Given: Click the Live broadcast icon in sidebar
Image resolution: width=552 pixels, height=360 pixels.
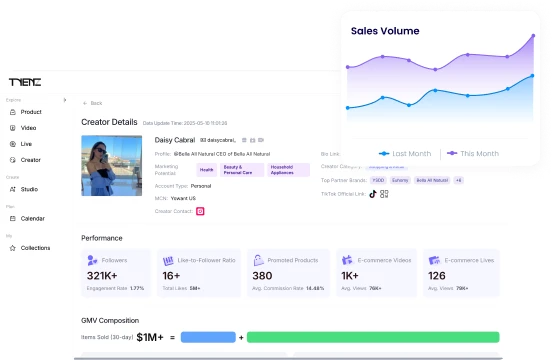Looking at the screenshot, I should 13,144.
